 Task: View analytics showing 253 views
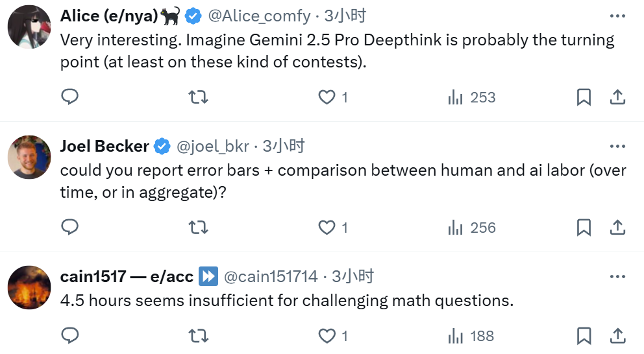tap(472, 97)
